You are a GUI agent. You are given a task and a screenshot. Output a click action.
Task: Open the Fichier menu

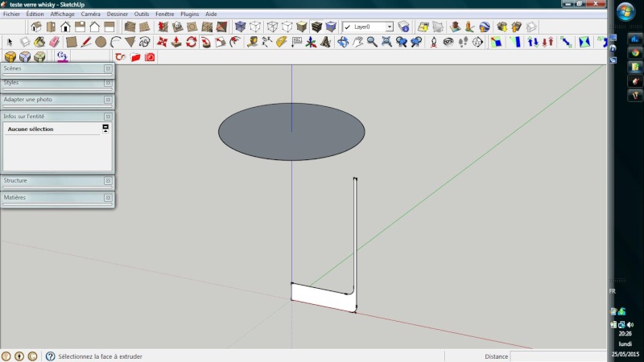(x=11, y=14)
